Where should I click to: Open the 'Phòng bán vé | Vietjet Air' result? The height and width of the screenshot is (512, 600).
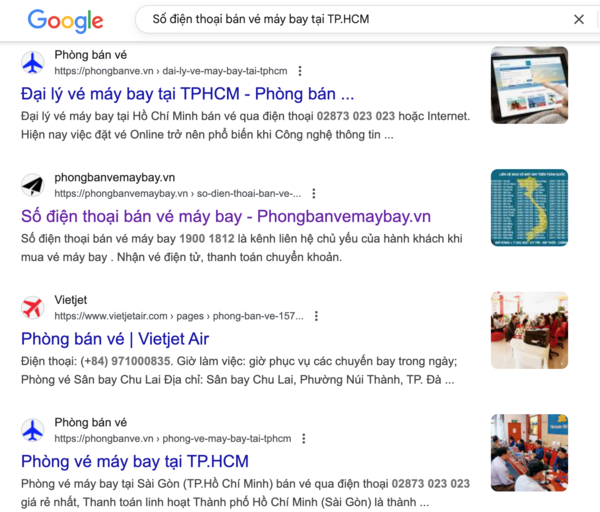115,339
